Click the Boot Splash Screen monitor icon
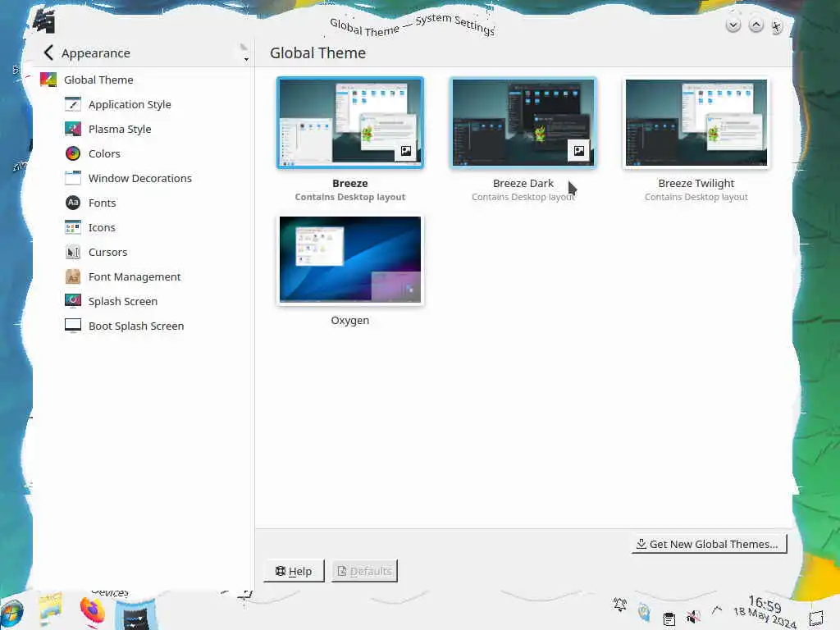840x630 pixels. coord(73,326)
